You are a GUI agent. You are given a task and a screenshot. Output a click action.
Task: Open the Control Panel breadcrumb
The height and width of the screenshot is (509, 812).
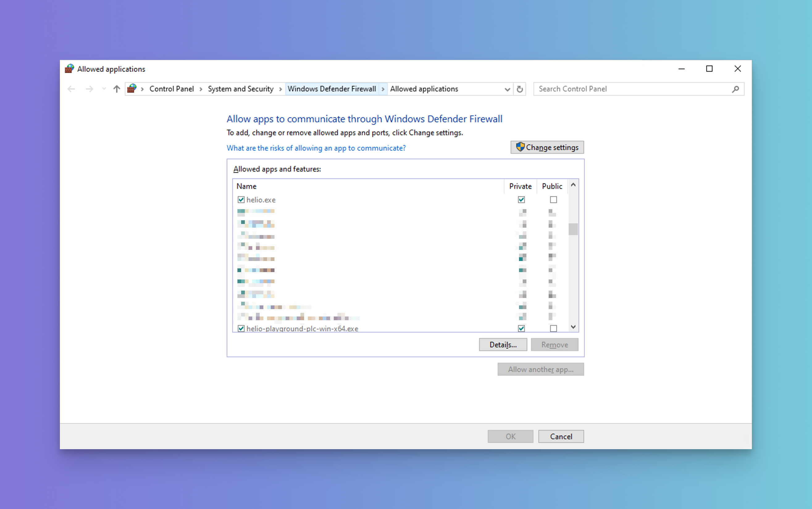[x=171, y=89]
